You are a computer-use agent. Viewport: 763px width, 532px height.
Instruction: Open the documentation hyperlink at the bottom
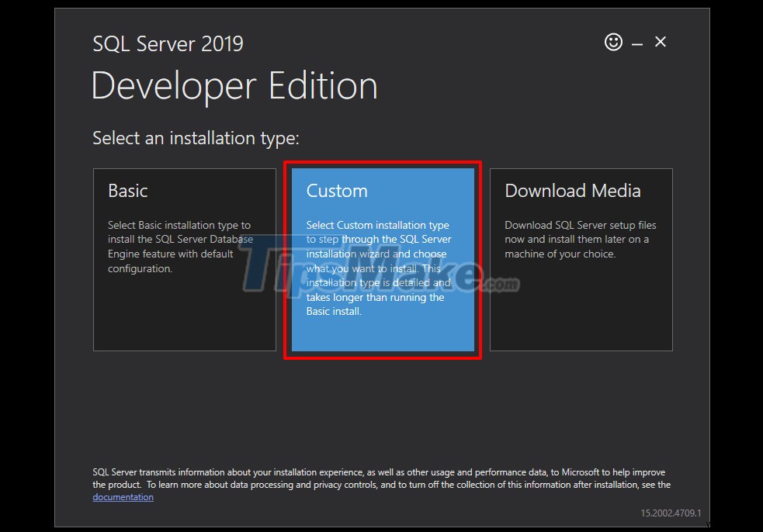click(x=123, y=496)
